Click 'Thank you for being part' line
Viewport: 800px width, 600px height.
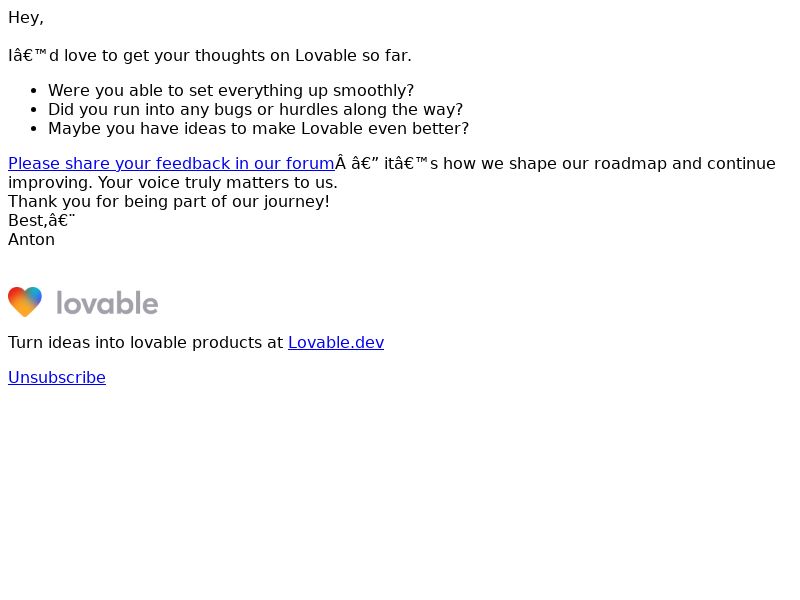tap(169, 202)
